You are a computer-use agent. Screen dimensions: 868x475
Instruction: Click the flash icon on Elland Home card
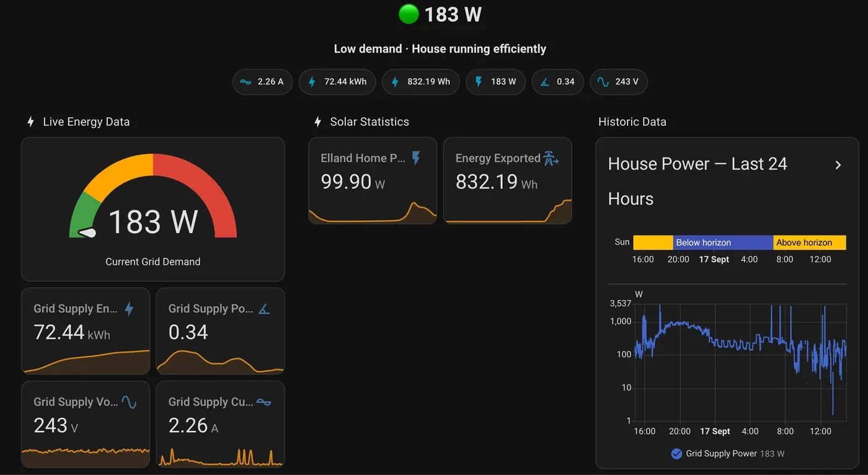pyautogui.click(x=416, y=158)
